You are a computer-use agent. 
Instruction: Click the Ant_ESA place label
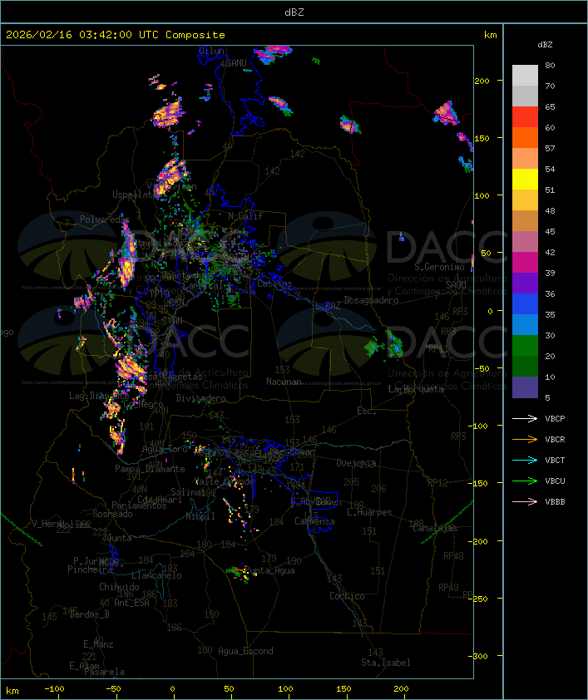131,603
